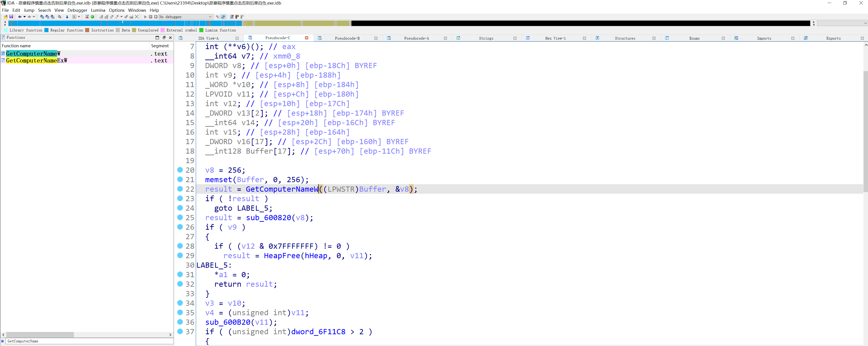Click the green circle toolbar icon

[92, 17]
